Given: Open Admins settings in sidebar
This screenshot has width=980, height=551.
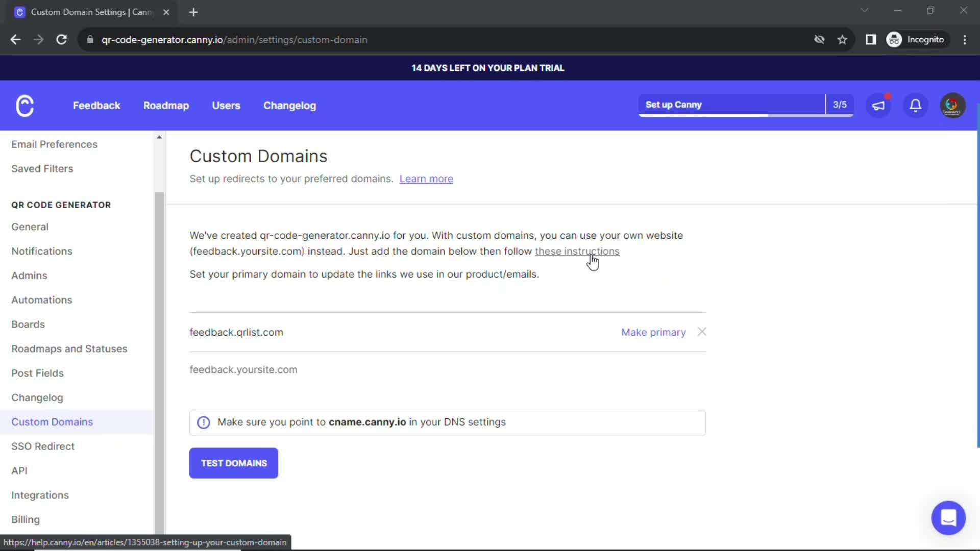Looking at the screenshot, I should pyautogui.click(x=29, y=275).
